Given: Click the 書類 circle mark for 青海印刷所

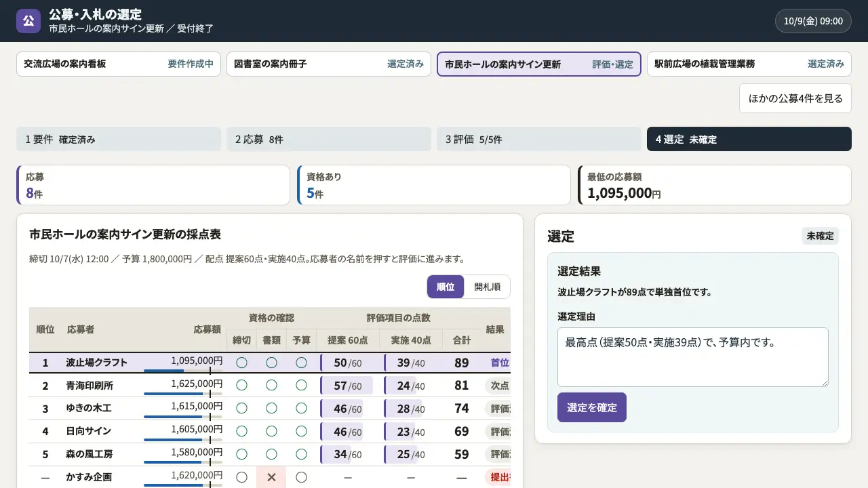Looking at the screenshot, I should click(271, 386).
